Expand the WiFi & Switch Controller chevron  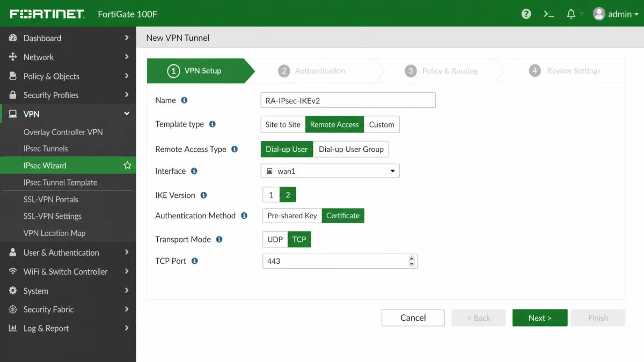coord(127,271)
